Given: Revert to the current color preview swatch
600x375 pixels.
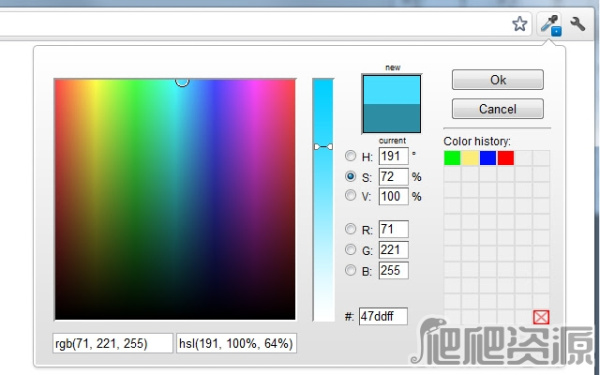Looking at the screenshot, I should pos(392,118).
